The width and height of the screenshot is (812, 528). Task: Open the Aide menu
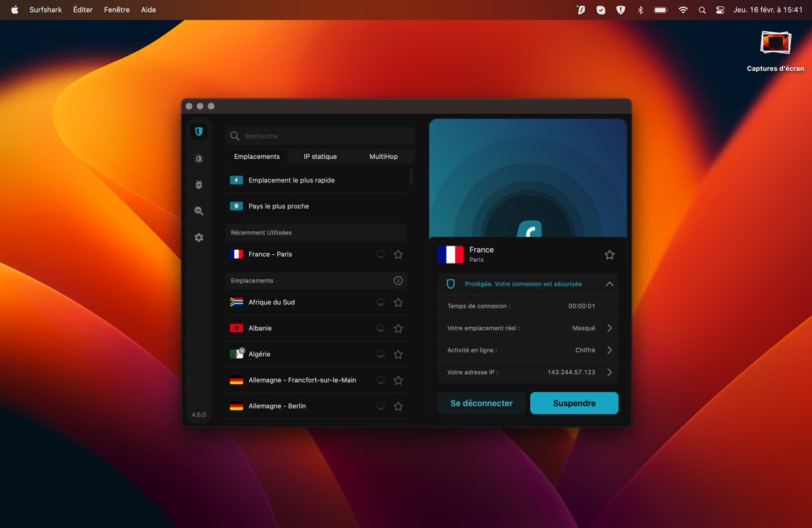point(149,10)
